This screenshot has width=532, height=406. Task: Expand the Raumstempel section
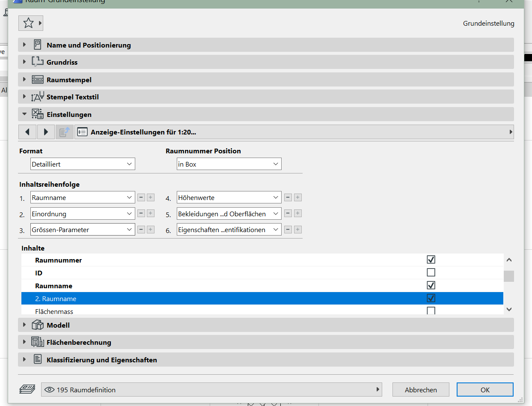pyautogui.click(x=24, y=80)
